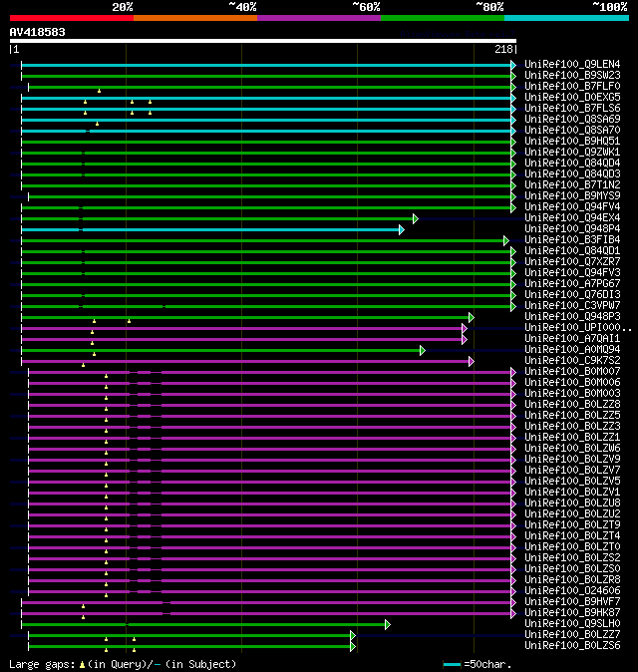Viewport: 638px width, 672px height.
Task: Click the arrowhead ending the C9K7S2 alignment
Action: click(x=472, y=361)
